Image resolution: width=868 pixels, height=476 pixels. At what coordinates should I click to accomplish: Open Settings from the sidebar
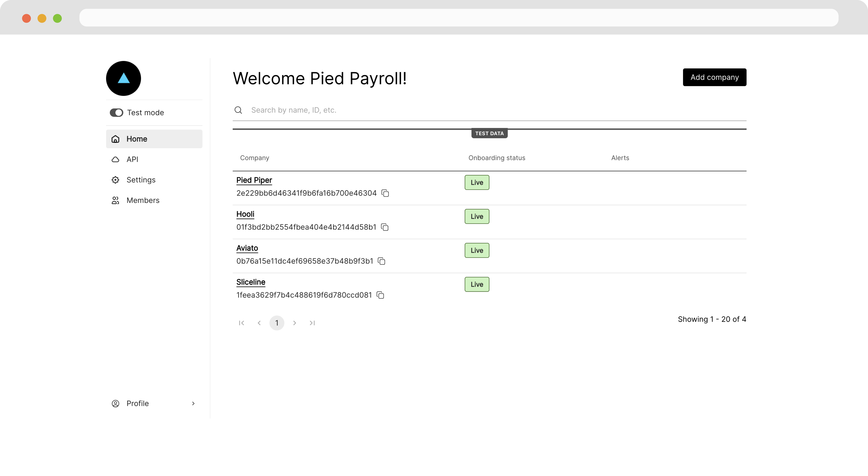[x=141, y=180]
